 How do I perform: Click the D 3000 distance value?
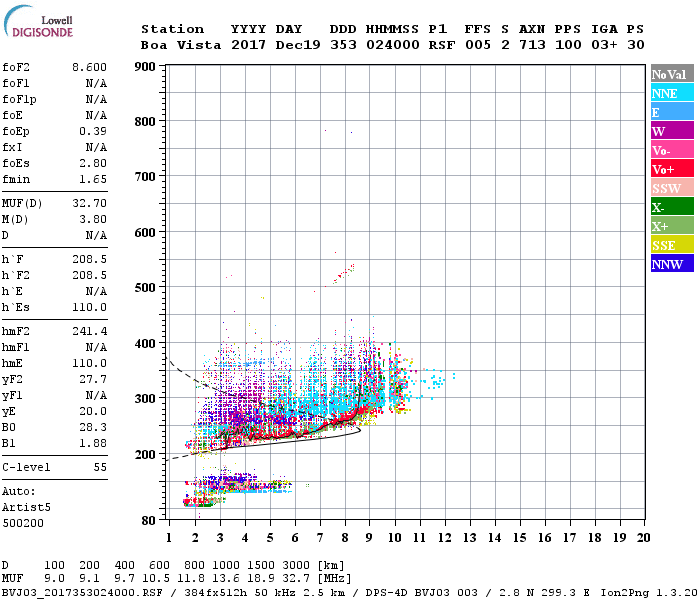point(296,566)
